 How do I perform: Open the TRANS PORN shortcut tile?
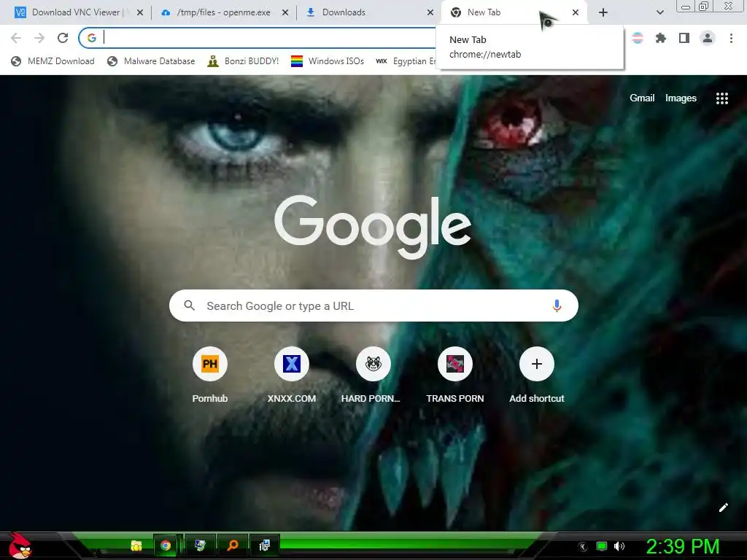pyautogui.click(x=455, y=375)
